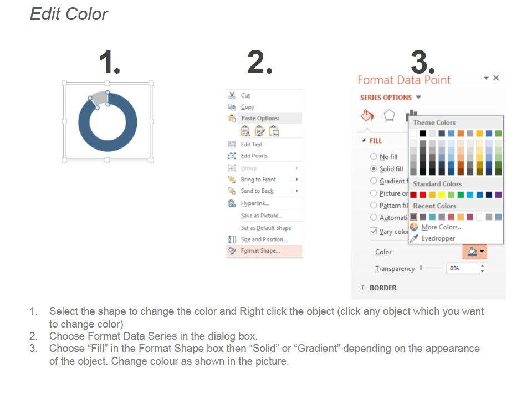Image resolution: width=532 pixels, height=399 pixels.
Task: Open the fill Color dropdown button
Action: pos(475,252)
